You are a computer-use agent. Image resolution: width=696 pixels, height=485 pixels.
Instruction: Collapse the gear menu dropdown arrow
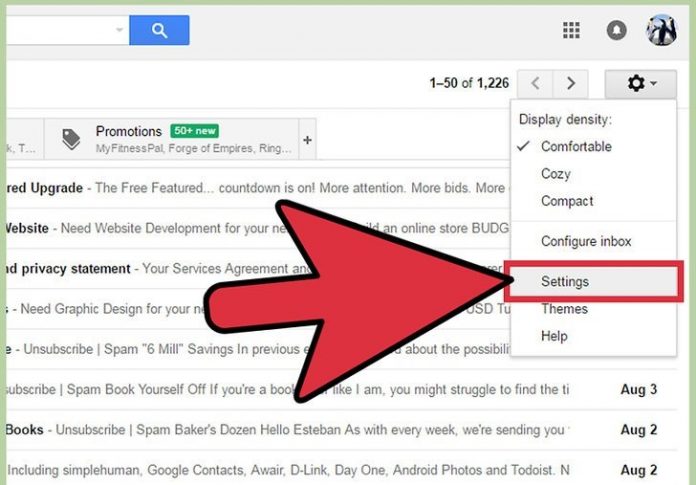coord(654,84)
